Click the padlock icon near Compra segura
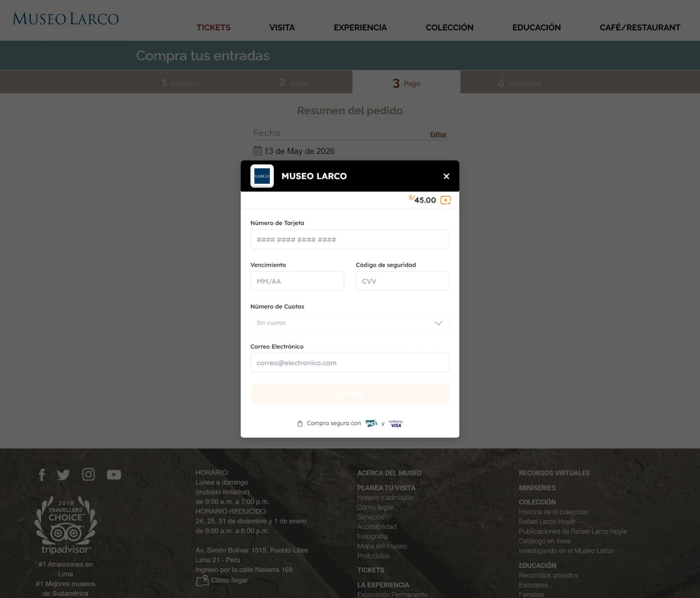 300,424
